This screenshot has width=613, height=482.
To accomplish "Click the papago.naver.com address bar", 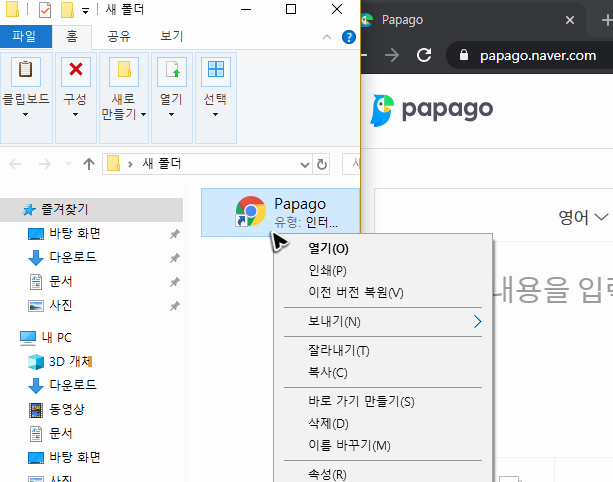I will 538,56.
